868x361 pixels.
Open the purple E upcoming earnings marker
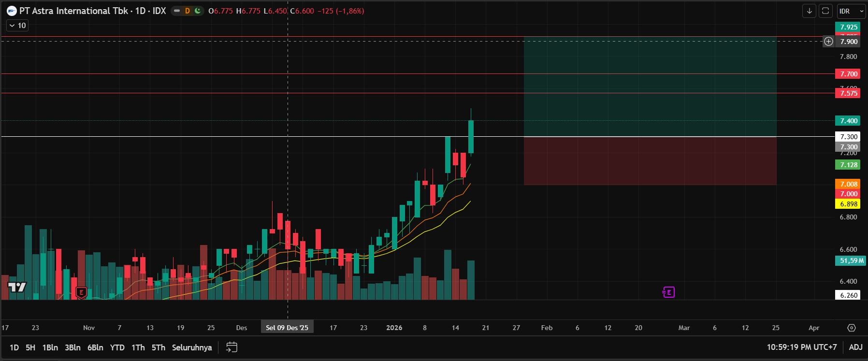coord(668,292)
